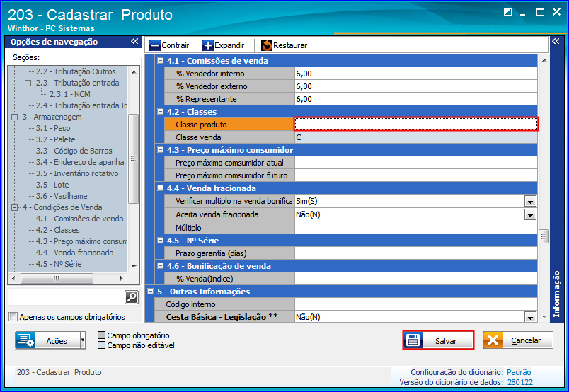
Task: Click the window theme toggle icon in title bar
Action: pos(507,12)
